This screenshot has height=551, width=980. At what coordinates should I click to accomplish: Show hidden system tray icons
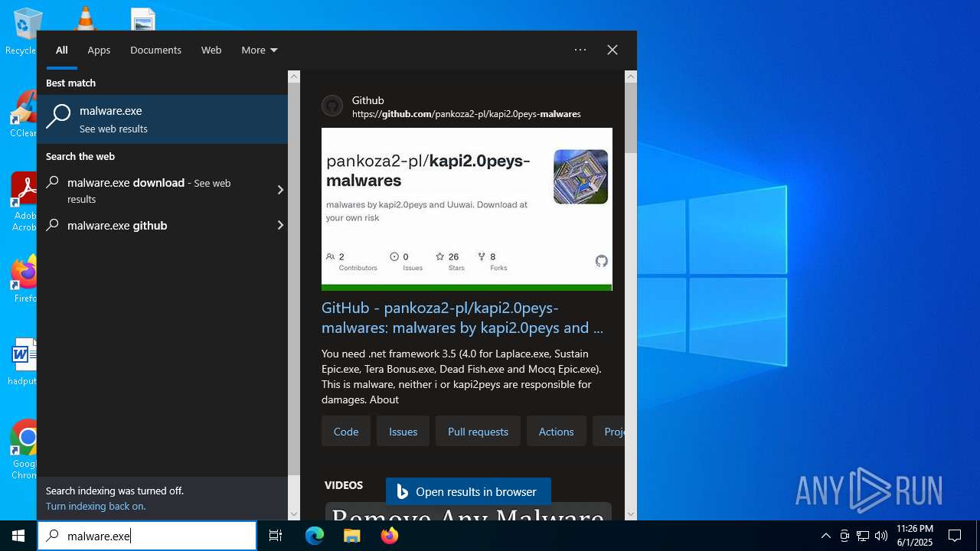tap(825, 536)
